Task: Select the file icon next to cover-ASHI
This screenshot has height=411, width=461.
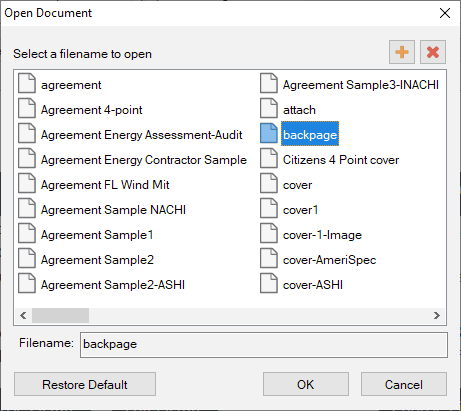Action: point(269,283)
